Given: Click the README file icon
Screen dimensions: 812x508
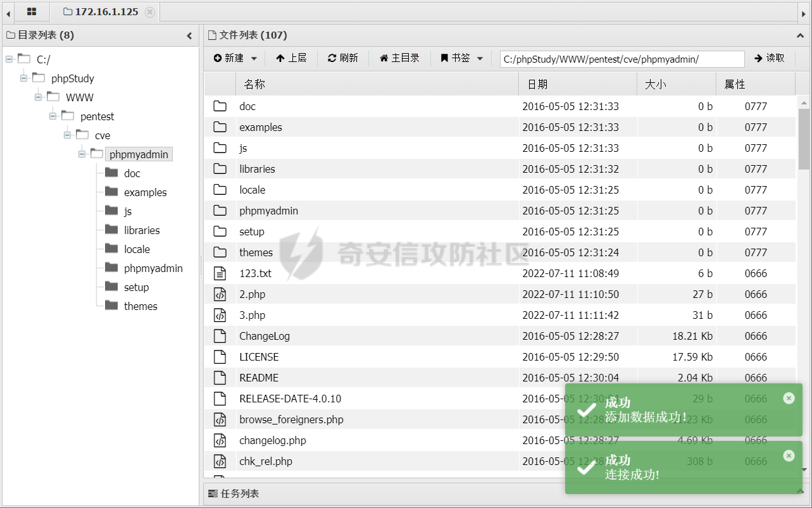Looking at the screenshot, I should click(x=220, y=378).
